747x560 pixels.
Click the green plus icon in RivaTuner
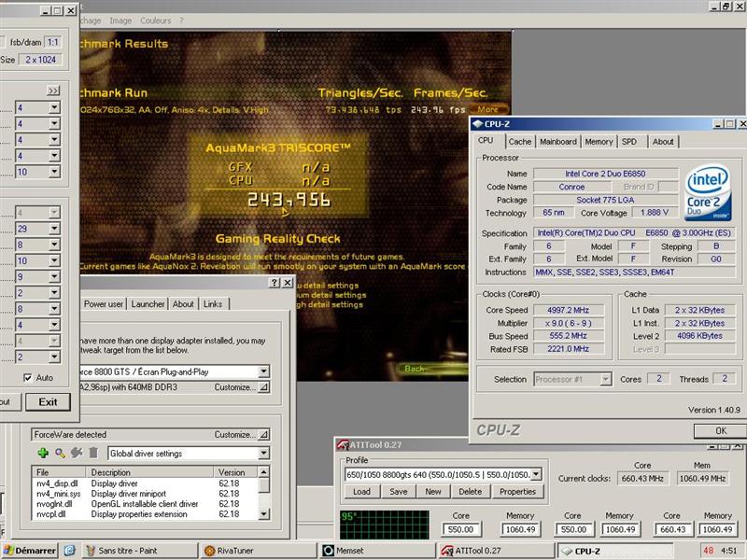coord(43,453)
